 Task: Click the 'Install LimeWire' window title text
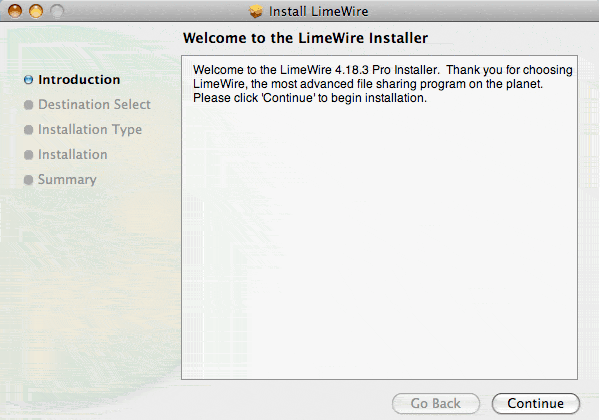pos(313,11)
